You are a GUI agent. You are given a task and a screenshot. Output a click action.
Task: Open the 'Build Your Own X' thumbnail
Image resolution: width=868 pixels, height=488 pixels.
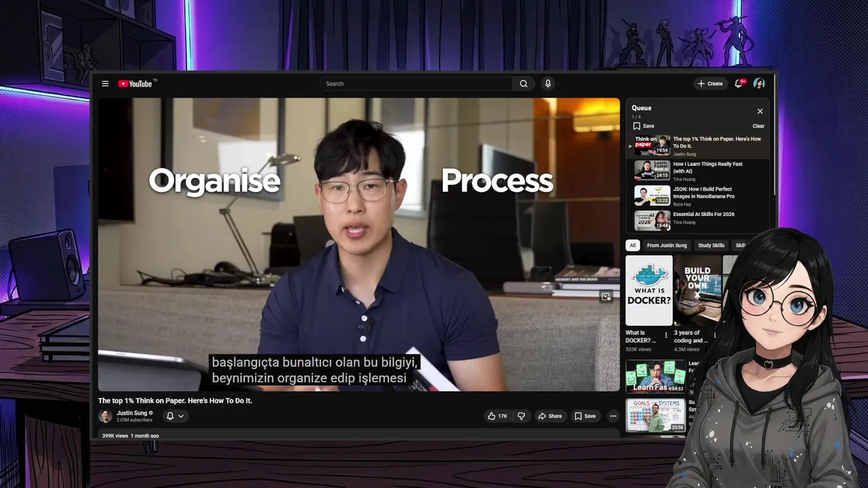[x=696, y=291]
